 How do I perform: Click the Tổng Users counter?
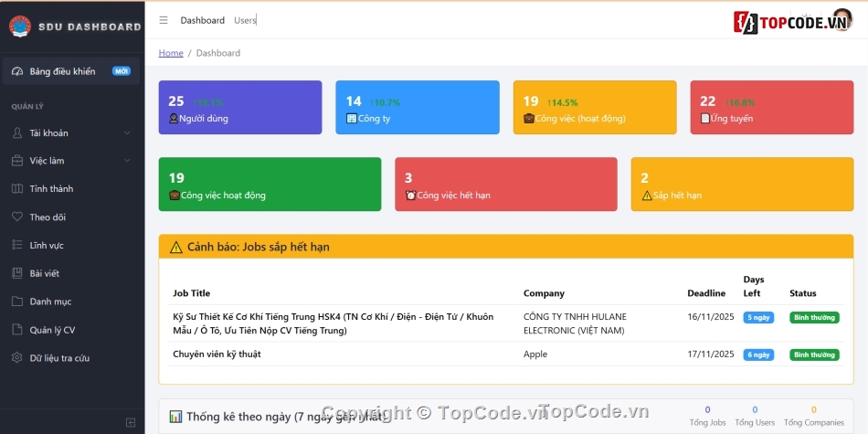pyautogui.click(x=755, y=417)
